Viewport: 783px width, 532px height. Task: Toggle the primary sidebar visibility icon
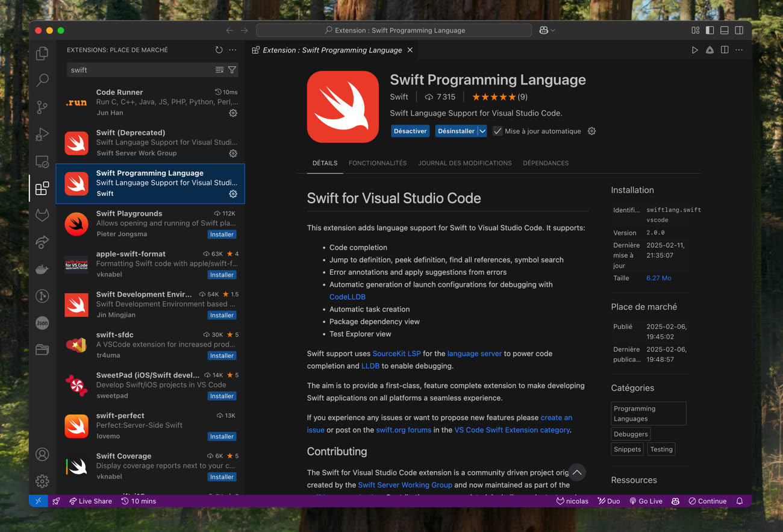click(710, 30)
